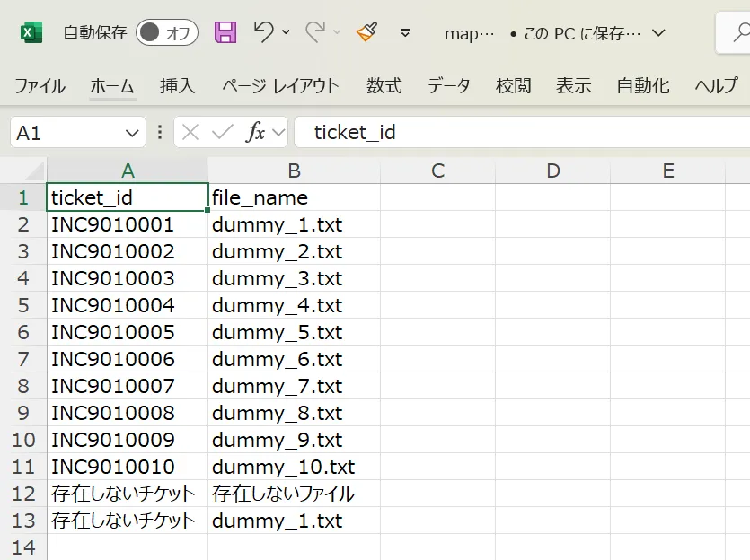Screen dimensions: 750x560
Task: Click cell INC9010009
Action: coord(128,440)
